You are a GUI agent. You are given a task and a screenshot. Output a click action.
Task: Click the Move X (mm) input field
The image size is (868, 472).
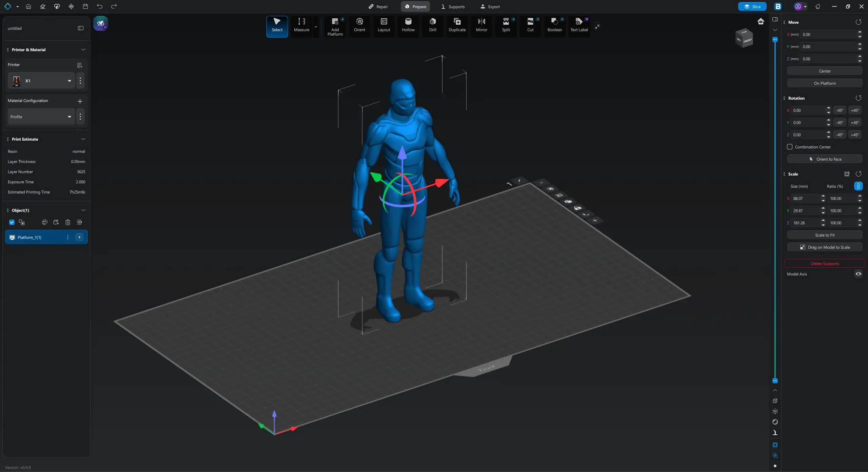(x=829, y=34)
